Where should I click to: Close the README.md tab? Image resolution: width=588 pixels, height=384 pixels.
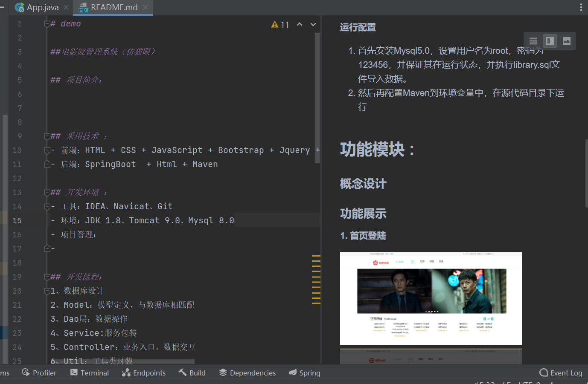pyautogui.click(x=146, y=7)
